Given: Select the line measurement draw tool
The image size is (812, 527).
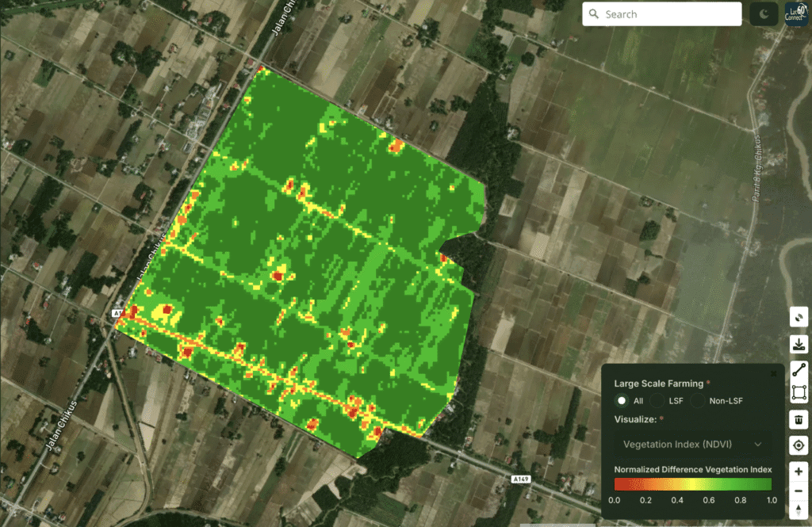Looking at the screenshot, I should pos(799,369).
